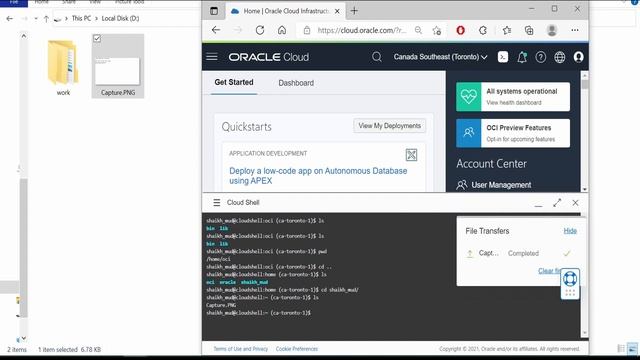Open the work folder in File Explorer
This screenshot has width=640, height=360.
coord(63,67)
